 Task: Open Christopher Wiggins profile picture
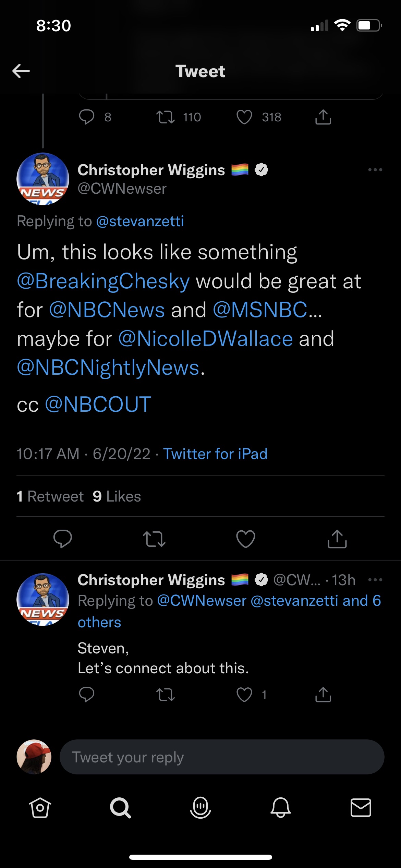(x=43, y=179)
